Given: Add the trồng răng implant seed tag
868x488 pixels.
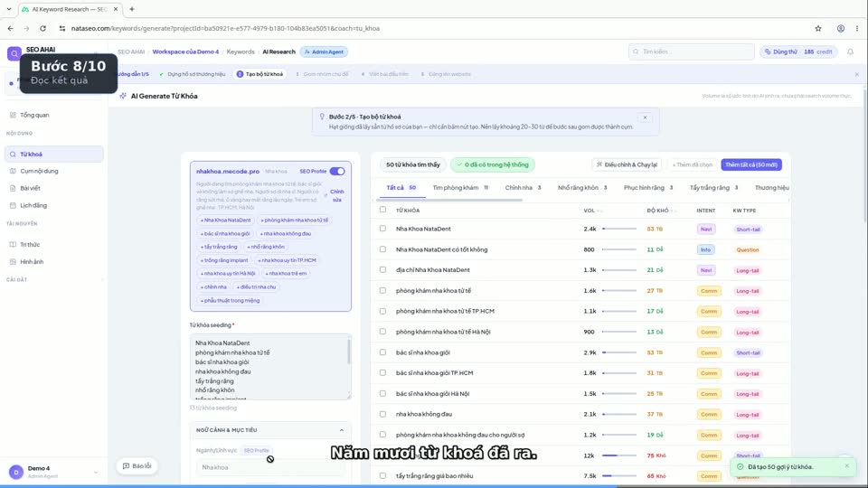Looking at the screenshot, I should [x=224, y=260].
